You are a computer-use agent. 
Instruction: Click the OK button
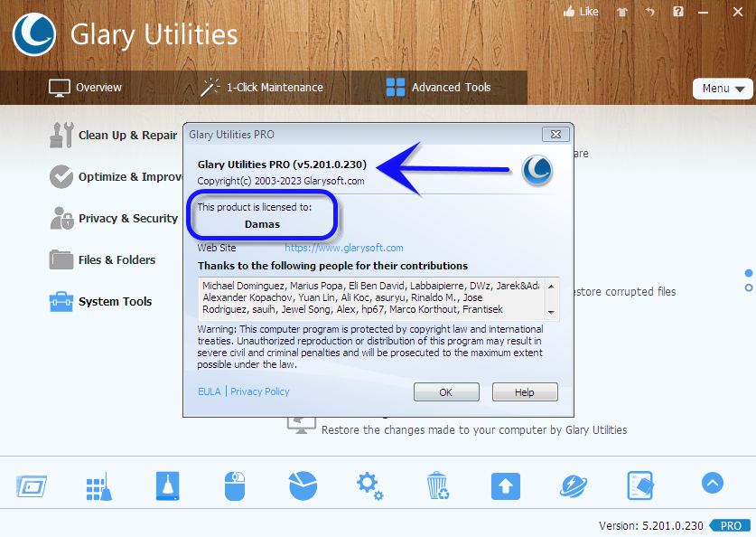[x=446, y=392]
